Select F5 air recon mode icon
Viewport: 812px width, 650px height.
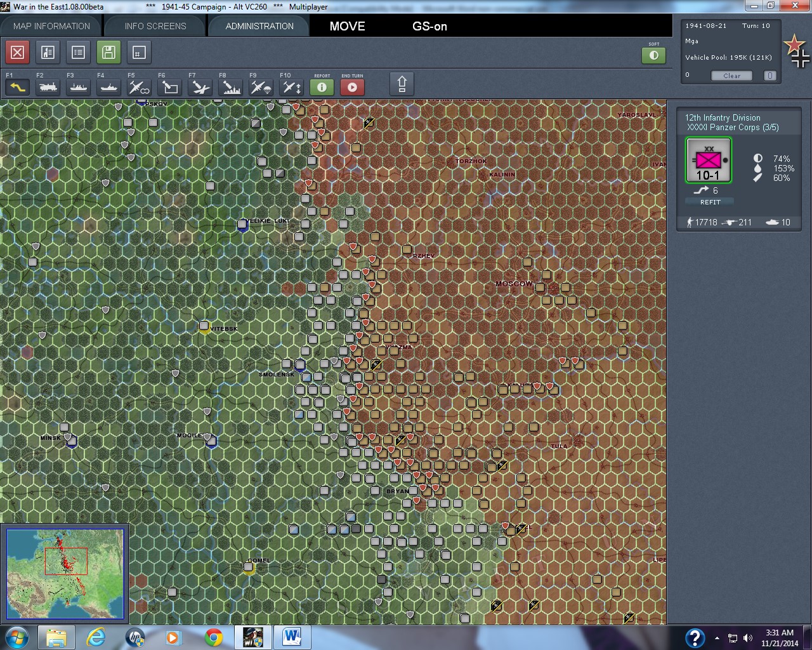point(140,87)
